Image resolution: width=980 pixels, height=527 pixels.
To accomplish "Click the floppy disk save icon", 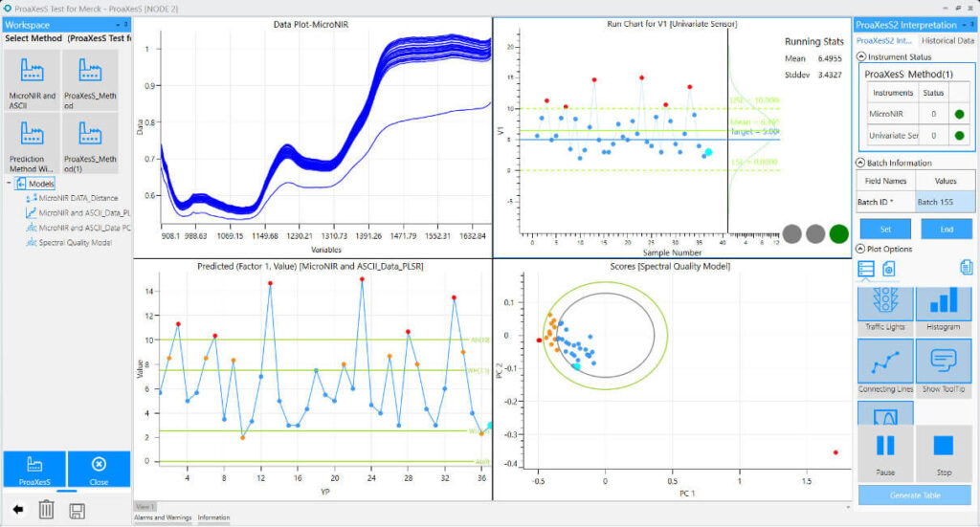I will click(77, 512).
